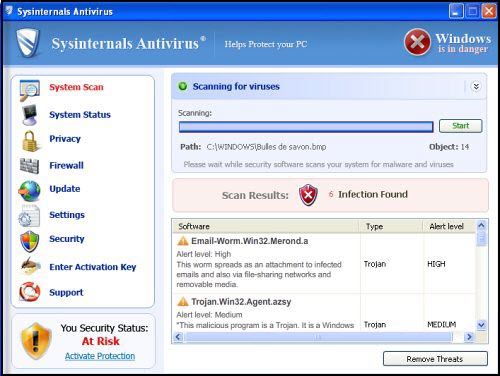Open Support section
Screen dimensions: 500x376
(x=66, y=292)
